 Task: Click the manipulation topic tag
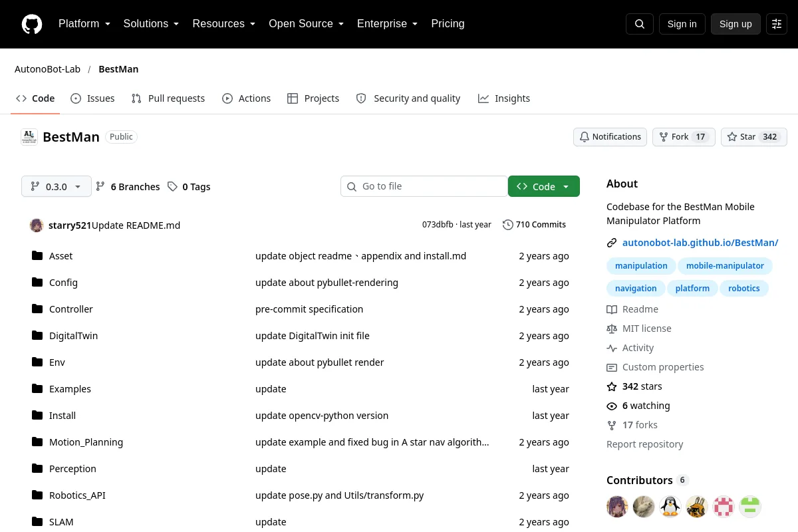coord(641,266)
